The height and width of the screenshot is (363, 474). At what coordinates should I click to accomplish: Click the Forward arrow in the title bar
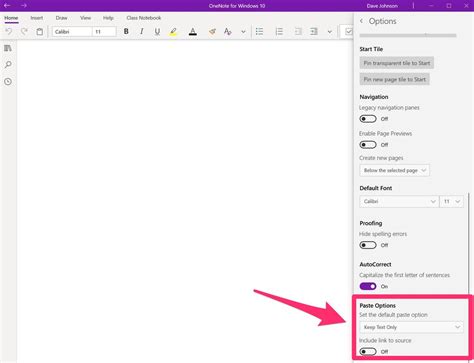24,6
